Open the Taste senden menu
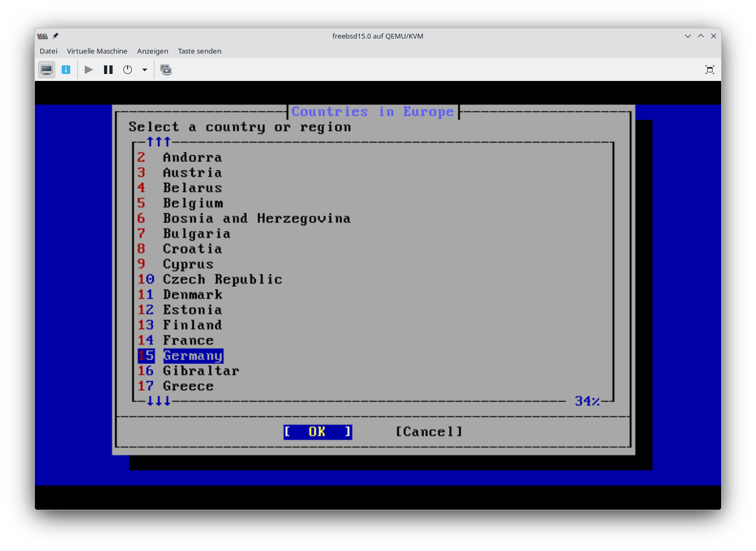 tap(199, 51)
